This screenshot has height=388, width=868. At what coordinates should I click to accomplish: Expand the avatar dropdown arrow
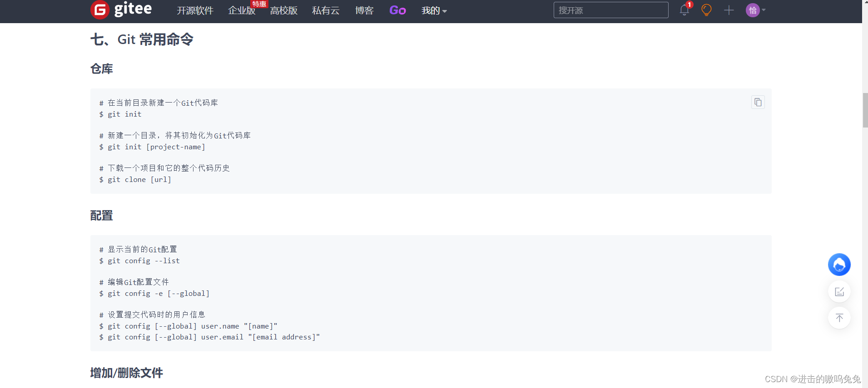tap(764, 10)
